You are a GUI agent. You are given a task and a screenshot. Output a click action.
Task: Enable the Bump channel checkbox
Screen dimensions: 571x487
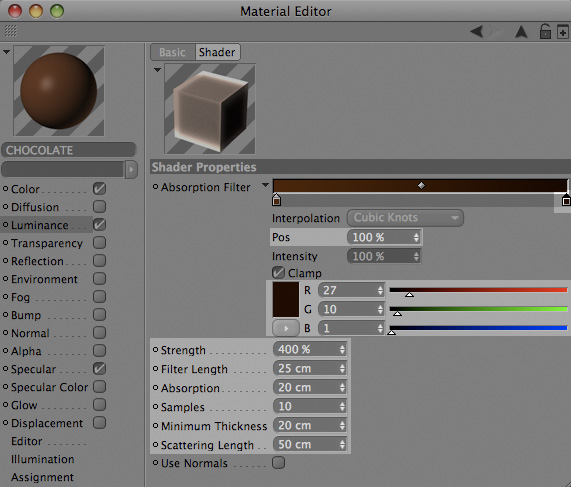99,314
